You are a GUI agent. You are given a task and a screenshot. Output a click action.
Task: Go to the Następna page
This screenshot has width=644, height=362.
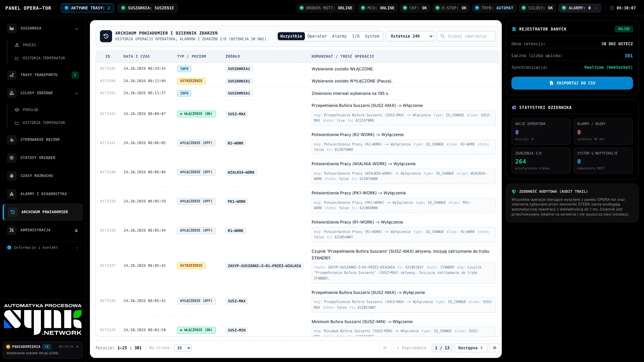point(471,348)
